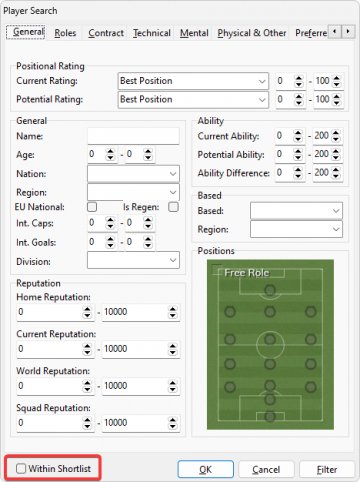The width and height of the screenshot is (360, 482).
Task: Increase Current Ability maximum with up arrow
Action: (336, 133)
